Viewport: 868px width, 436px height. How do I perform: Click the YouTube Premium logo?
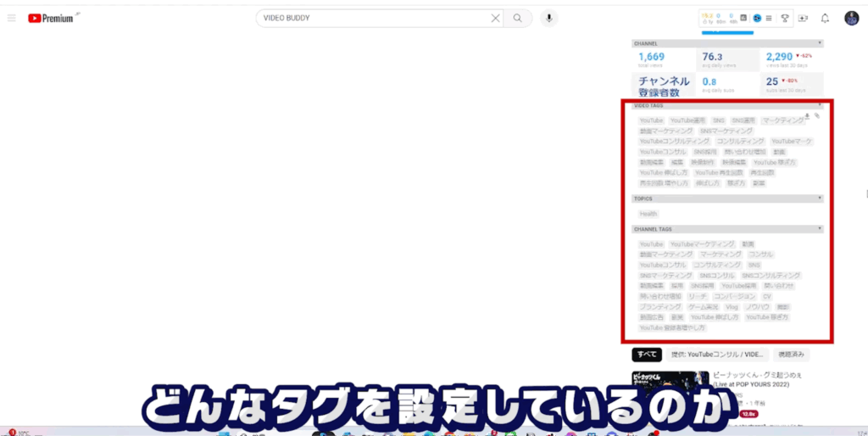pyautogui.click(x=51, y=18)
